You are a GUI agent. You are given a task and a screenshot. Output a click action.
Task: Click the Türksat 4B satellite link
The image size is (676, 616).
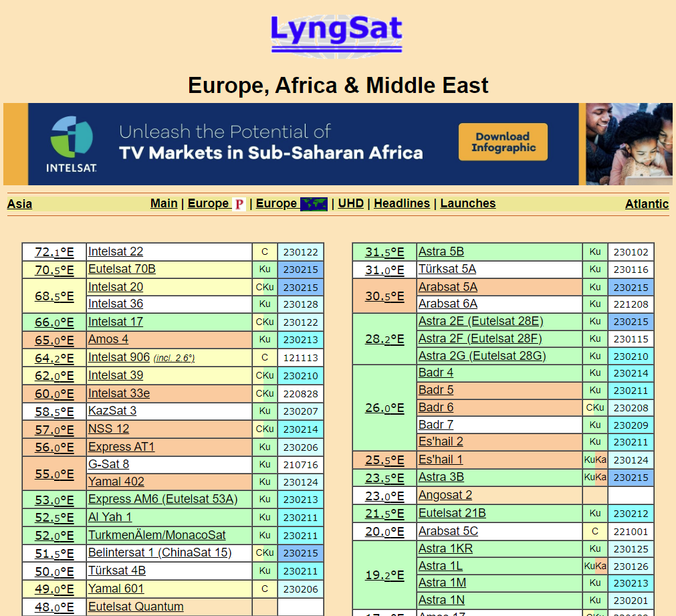[x=117, y=571]
